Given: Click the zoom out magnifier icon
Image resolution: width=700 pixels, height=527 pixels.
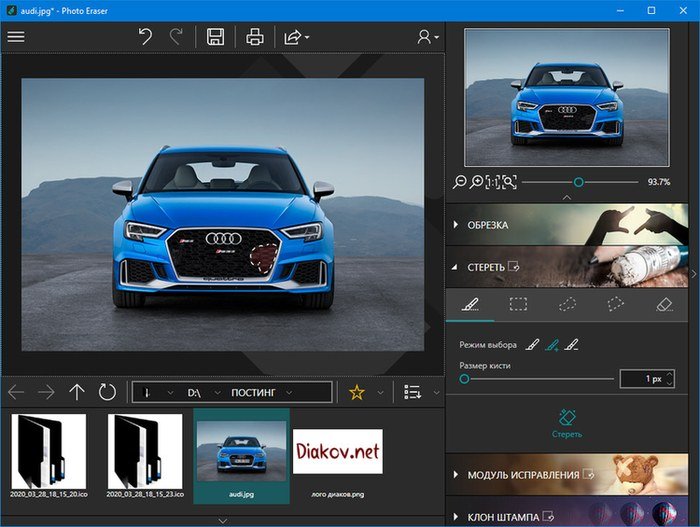Looking at the screenshot, I should coord(460,182).
